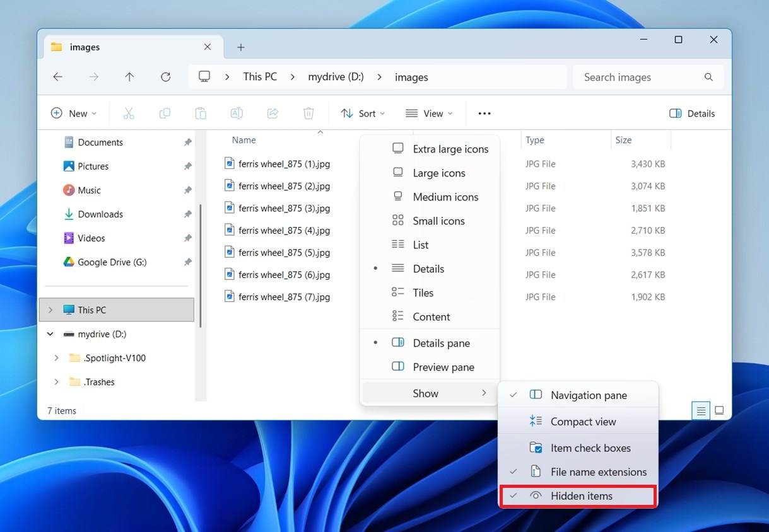Screen dimensions: 769x532
Task: Click icon of ferris wheel_875 (7).jpg
Action: [x=230, y=296]
